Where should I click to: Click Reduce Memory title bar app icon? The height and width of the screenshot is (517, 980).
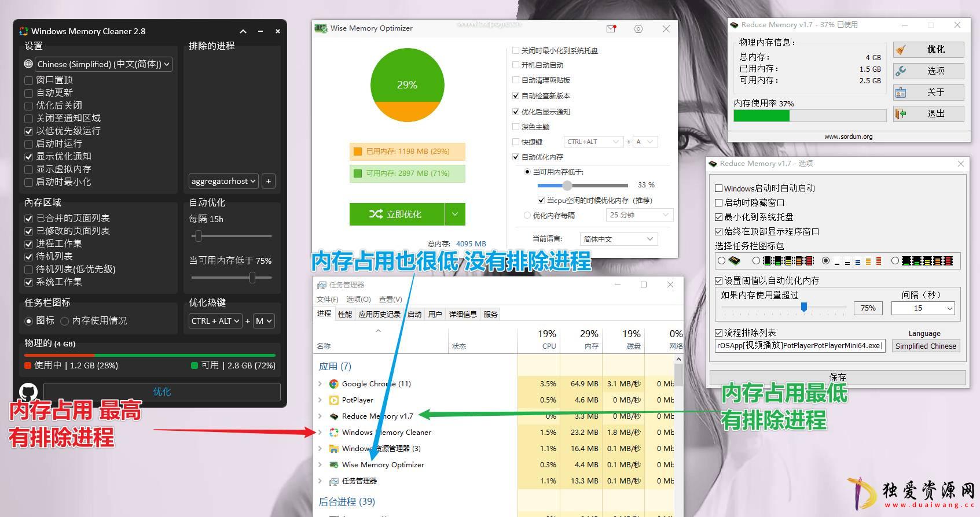[x=735, y=25]
